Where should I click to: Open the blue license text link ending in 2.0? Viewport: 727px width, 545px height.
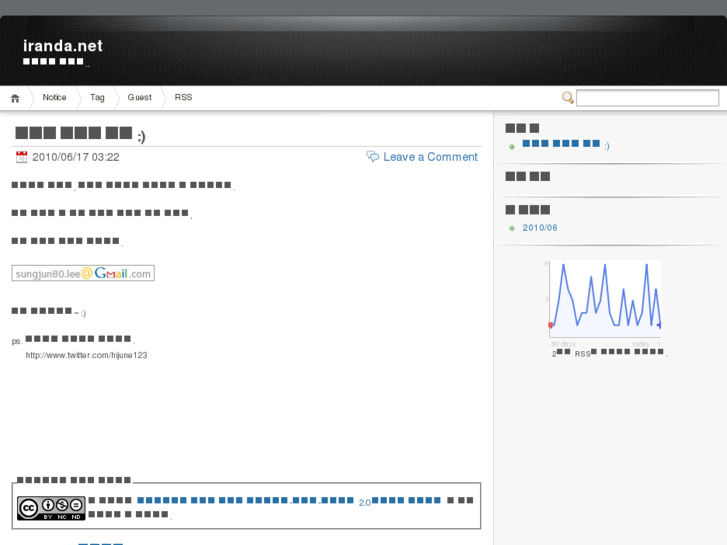[x=289, y=501]
